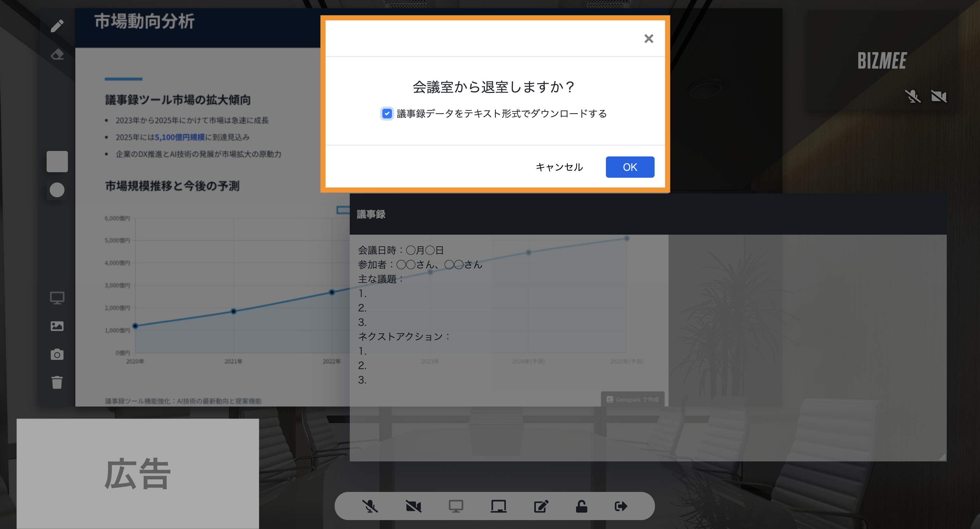The height and width of the screenshot is (529, 980).
Task: Open the image insert tool in sidebar
Action: (57, 326)
